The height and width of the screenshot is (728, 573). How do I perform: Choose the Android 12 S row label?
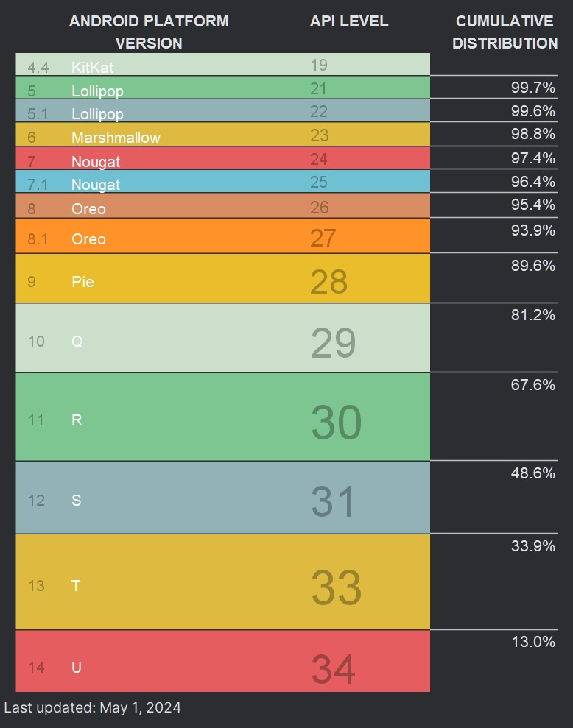pyautogui.click(x=77, y=501)
